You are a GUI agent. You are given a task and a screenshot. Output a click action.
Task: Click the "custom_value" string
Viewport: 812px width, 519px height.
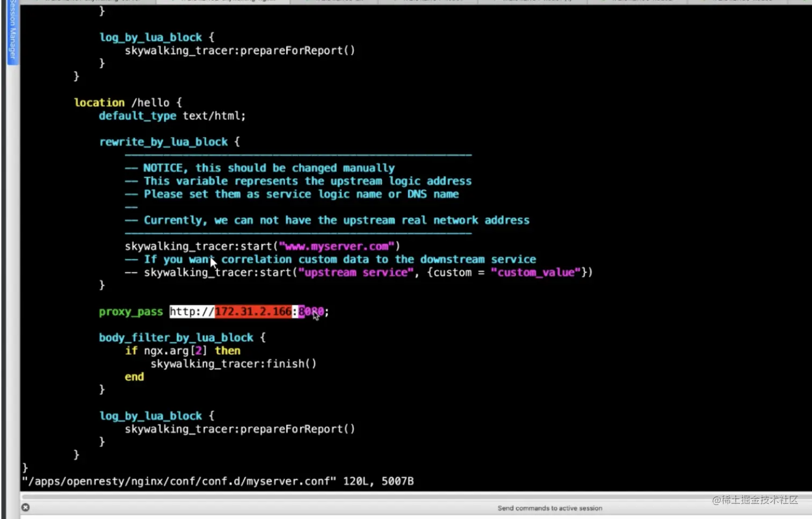536,272
